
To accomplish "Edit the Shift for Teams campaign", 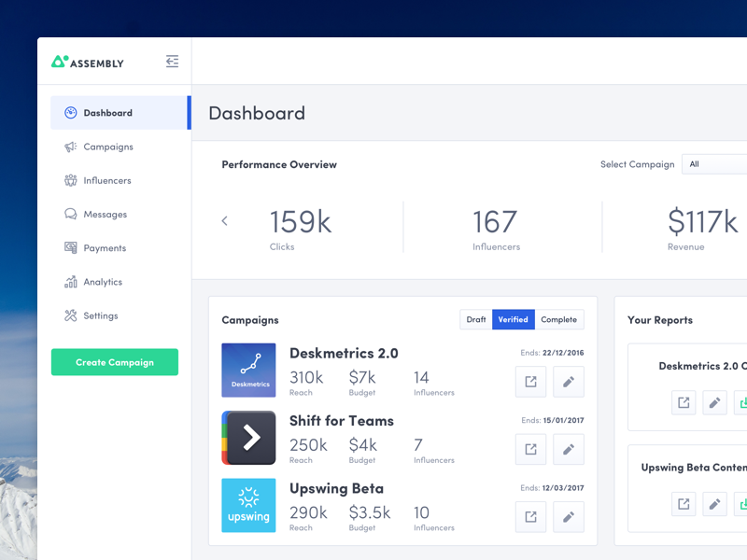I will coord(568,449).
